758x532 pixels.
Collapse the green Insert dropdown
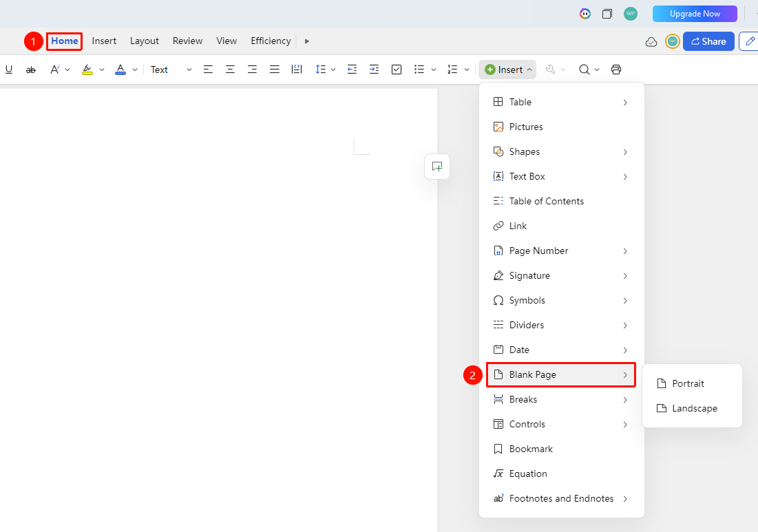click(507, 70)
